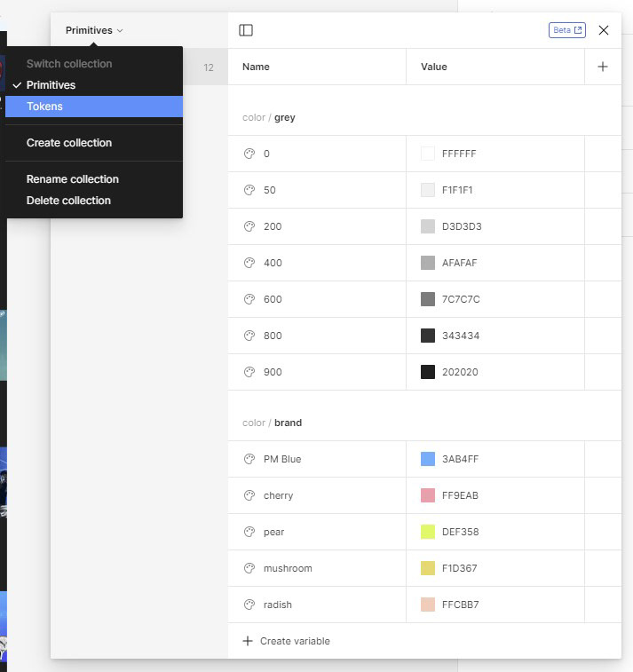Click the color palette icon of variable 200
The height and width of the screenshot is (672, 633).
(x=249, y=226)
